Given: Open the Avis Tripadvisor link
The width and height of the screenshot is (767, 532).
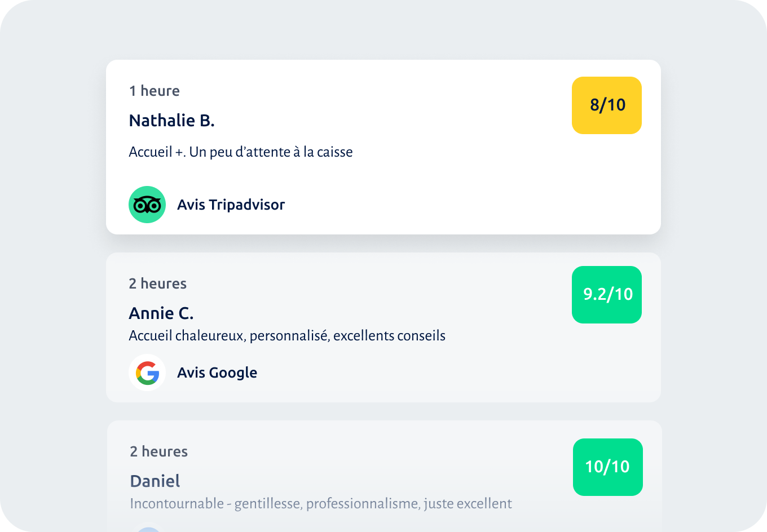Looking at the screenshot, I should 231,205.
